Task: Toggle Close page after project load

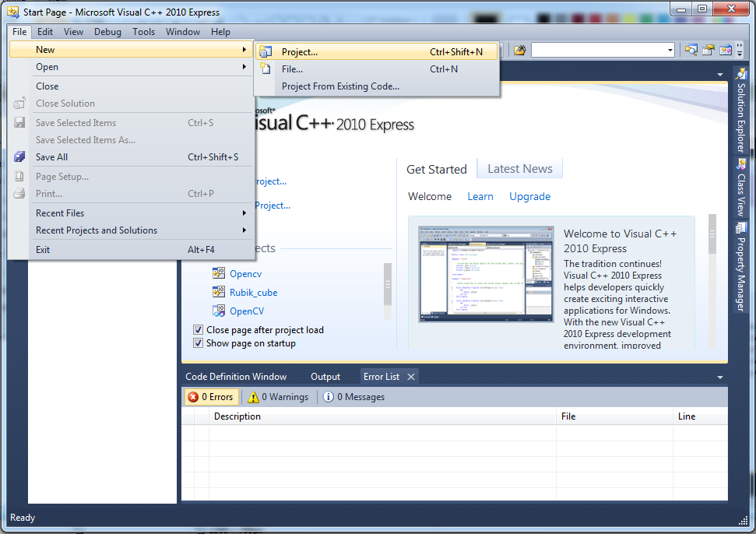Action: click(x=198, y=329)
